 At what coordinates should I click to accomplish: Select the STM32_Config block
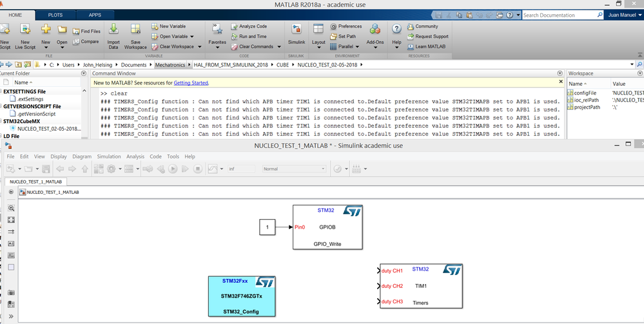(242, 296)
